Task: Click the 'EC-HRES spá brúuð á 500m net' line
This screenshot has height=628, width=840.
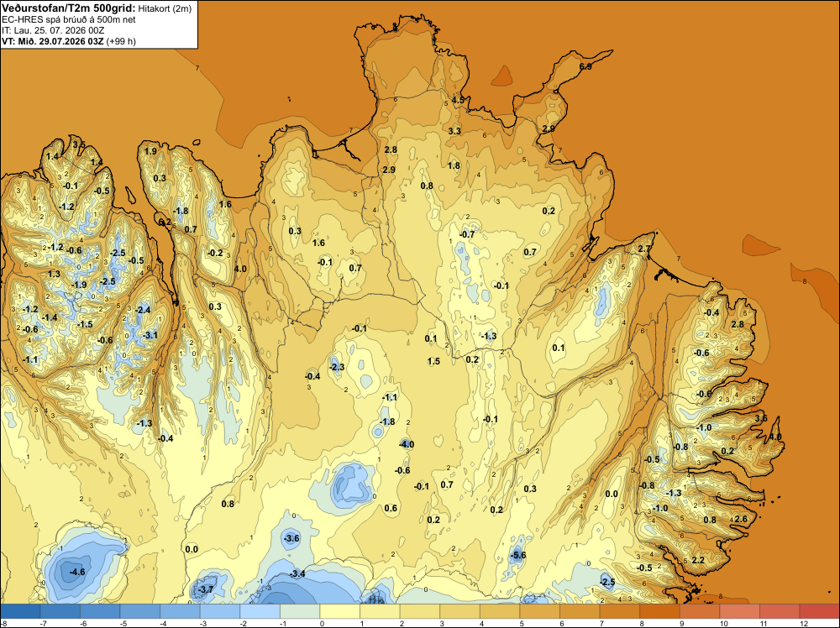Action: click(x=69, y=20)
